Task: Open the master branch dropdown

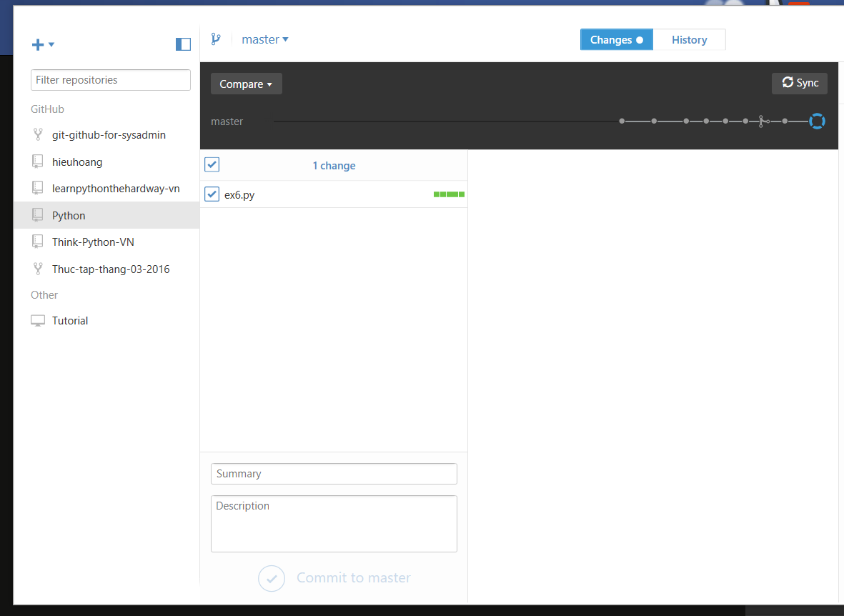Action: (x=265, y=39)
